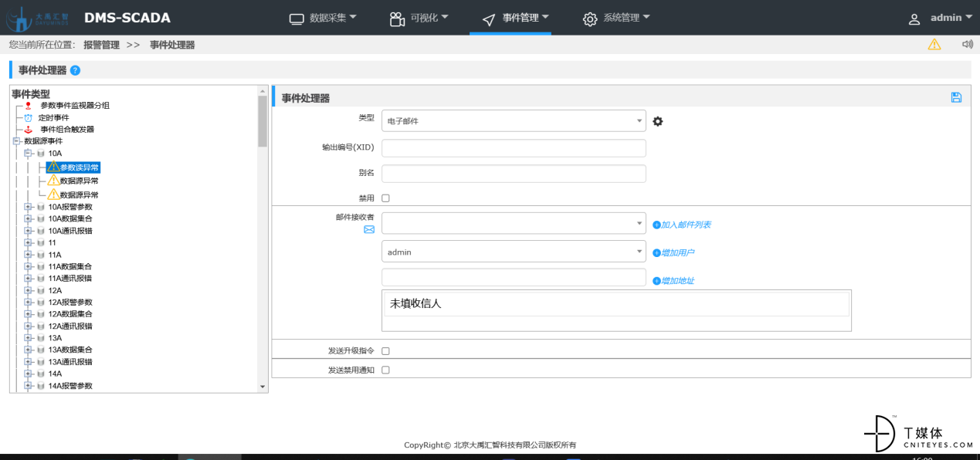Click the 未填收信人 recipient list entry
Screen dimensions: 980x460
pos(617,304)
